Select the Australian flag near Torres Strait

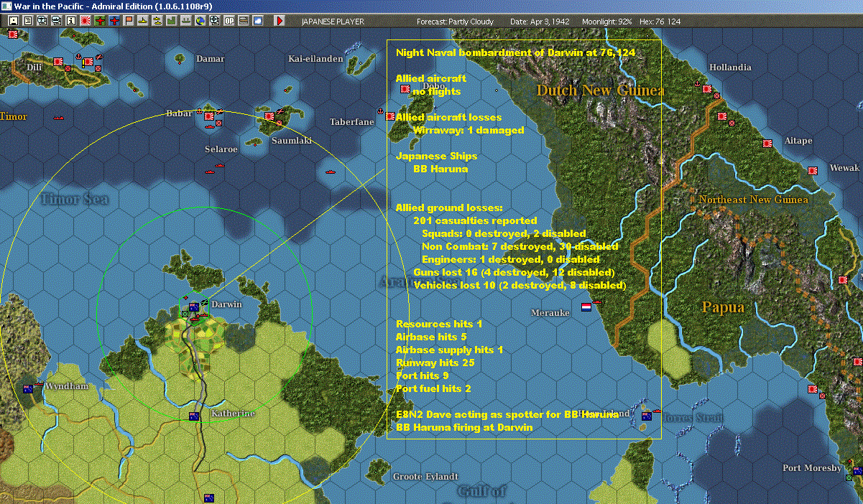647,416
